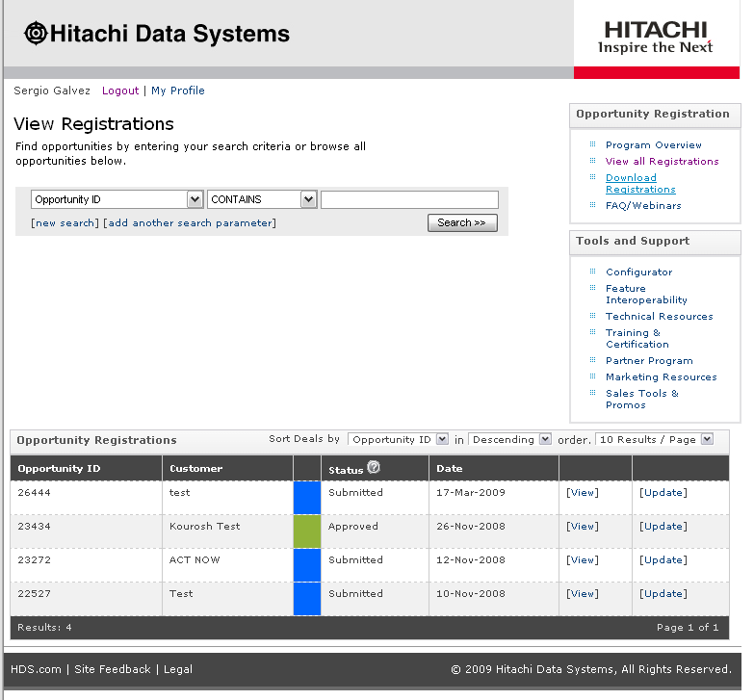The image size is (754, 700).
Task: Open the Opportunity ID search field dropdown
Action: tap(117, 199)
